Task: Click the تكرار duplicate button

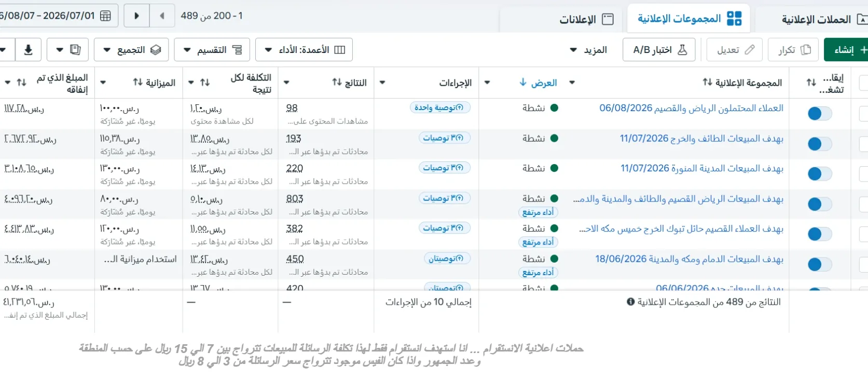Action: 793,50
